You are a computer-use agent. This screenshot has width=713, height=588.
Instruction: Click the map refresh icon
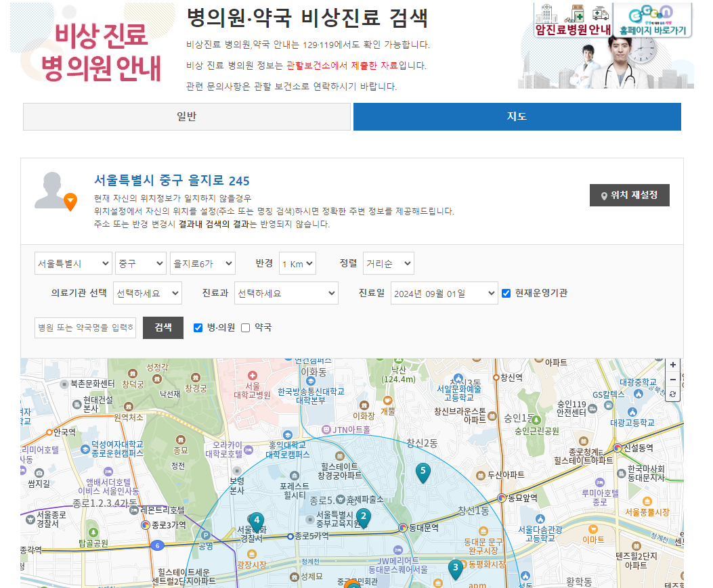coord(672,394)
